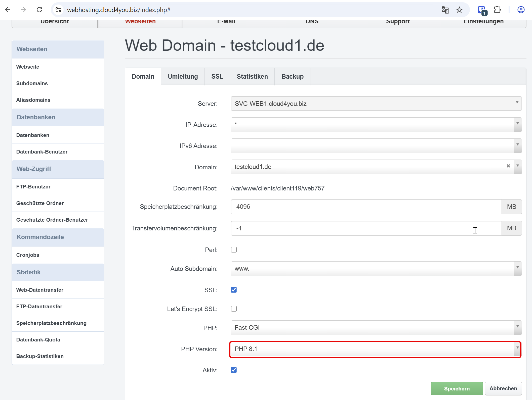Click the green Speichern button
This screenshot has height=400, width=532.
tap(457, 388)
